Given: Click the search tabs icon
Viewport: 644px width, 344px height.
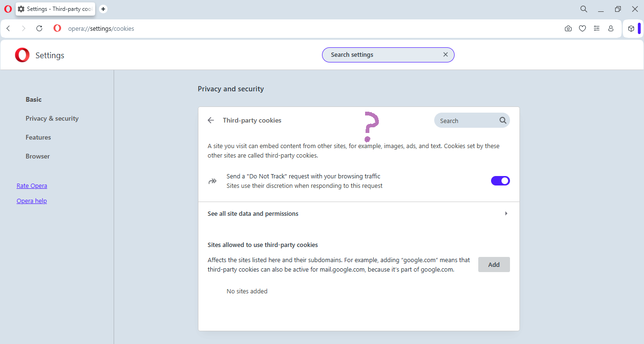Looking at the screenshot, I should tap(583, 9).
